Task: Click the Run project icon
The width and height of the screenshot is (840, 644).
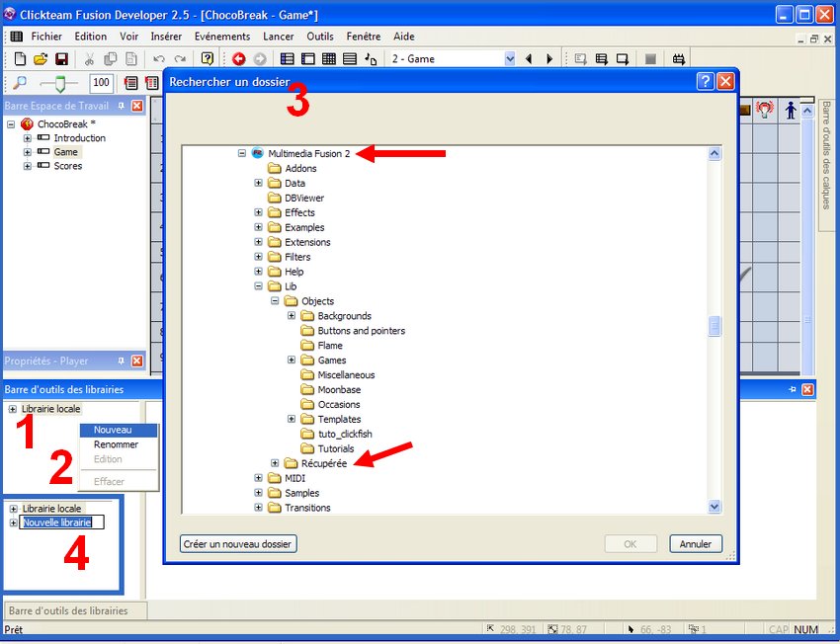Action: tap(580, 59)
